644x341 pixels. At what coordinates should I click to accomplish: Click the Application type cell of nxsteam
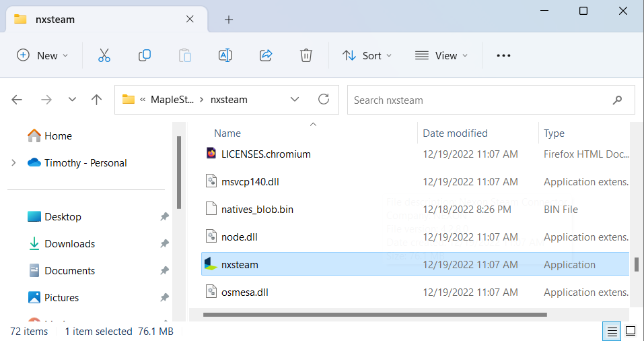click(569, 264)
